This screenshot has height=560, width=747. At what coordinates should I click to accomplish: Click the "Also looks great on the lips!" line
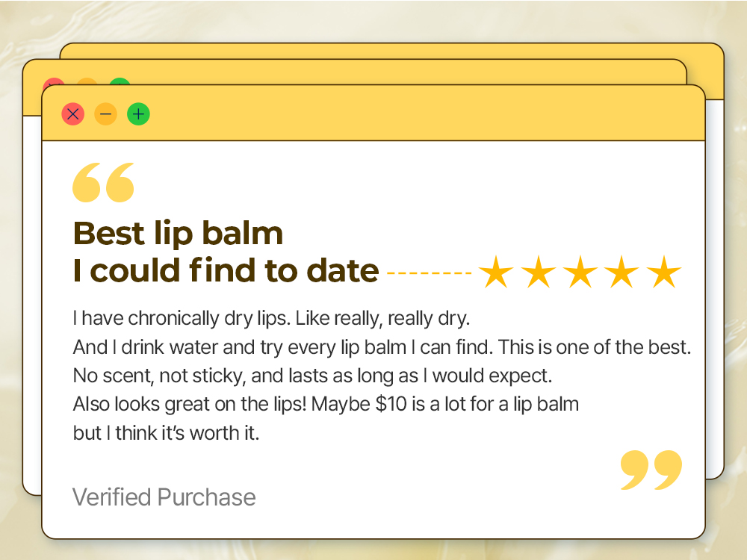tap(326, 405)
